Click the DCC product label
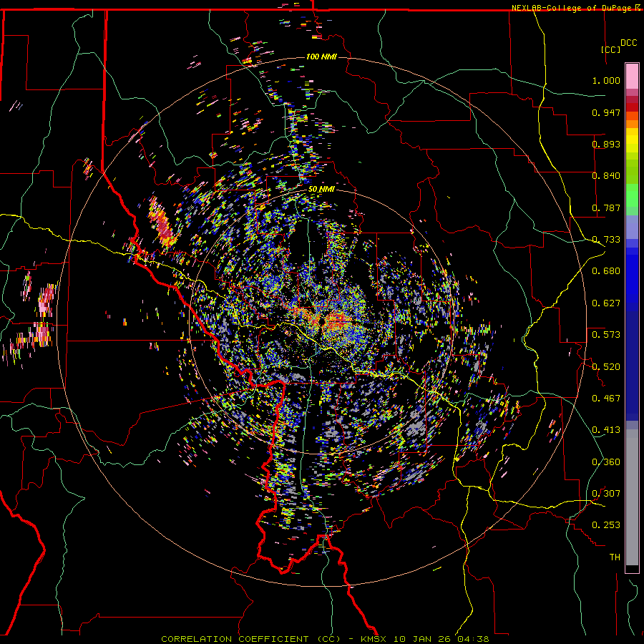Image resolution: width=644 pixels, height=644 pixels. (x=628, y=43)
